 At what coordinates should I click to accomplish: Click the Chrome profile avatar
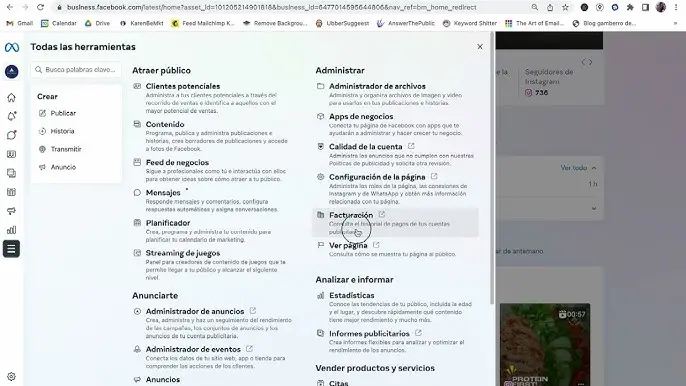point(661,7)
